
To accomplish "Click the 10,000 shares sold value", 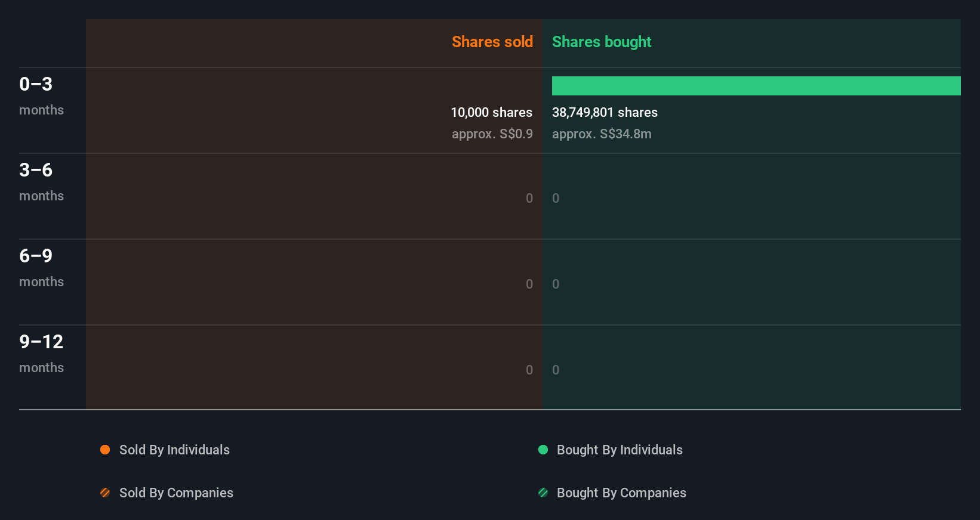I will coord(491,112).
